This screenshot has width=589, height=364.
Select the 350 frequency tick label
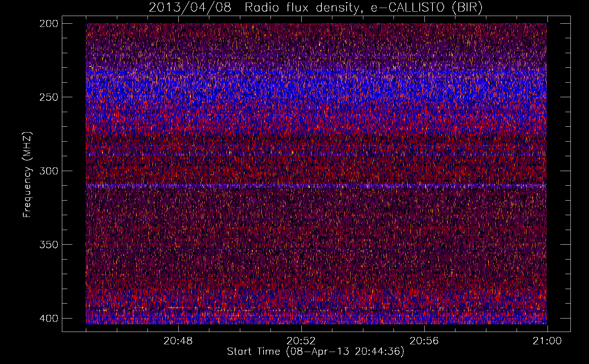(x=48, y=245)
